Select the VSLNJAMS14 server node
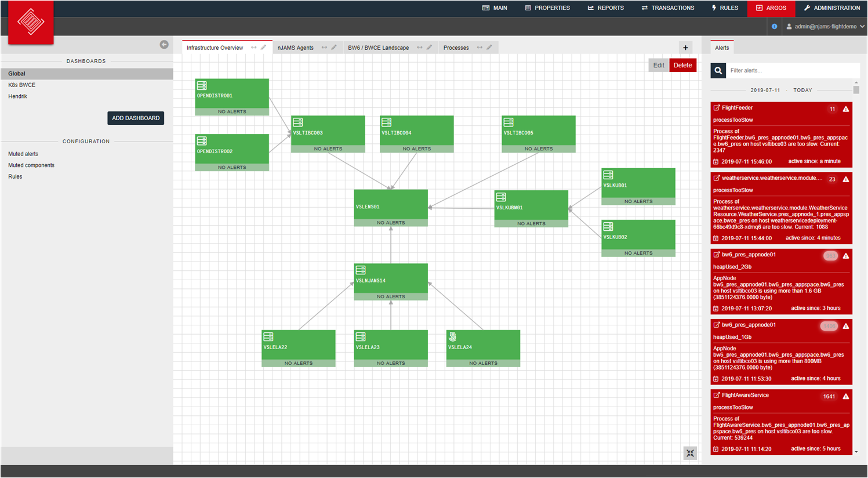This screenshot has width=868, height=478. click(x=391, y=282)
